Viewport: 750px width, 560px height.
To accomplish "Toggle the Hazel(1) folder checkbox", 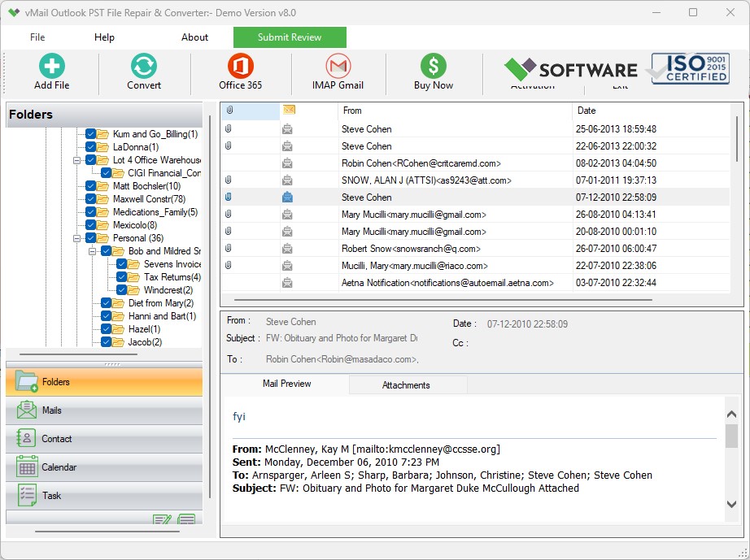I will (x=107, y=328).
